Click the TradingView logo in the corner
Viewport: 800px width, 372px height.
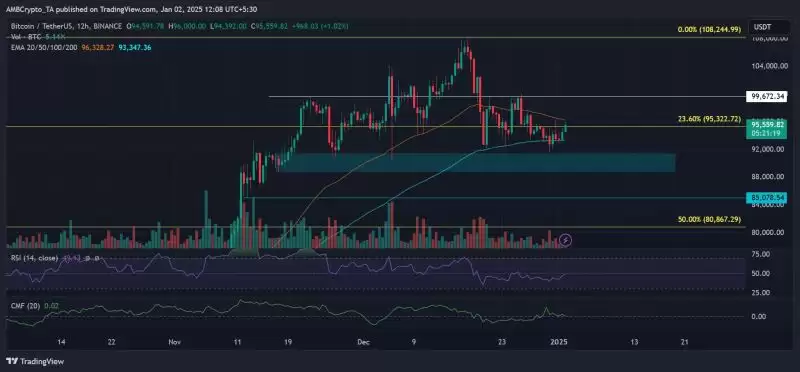pos(35,362)
